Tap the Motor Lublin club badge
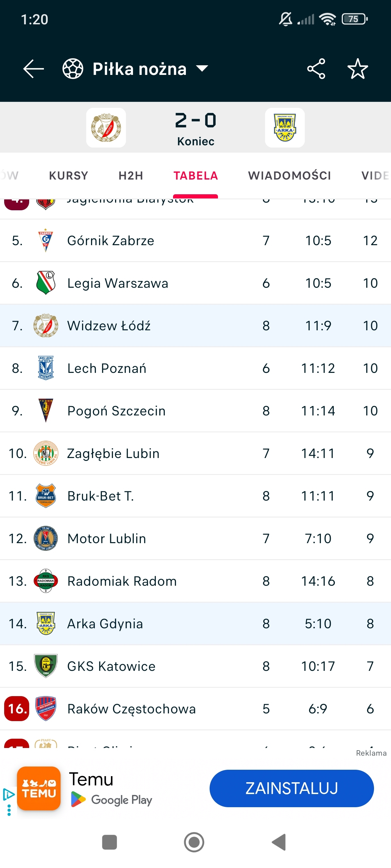The width and height of the screenshot is (391, 868). pos(46,538)
